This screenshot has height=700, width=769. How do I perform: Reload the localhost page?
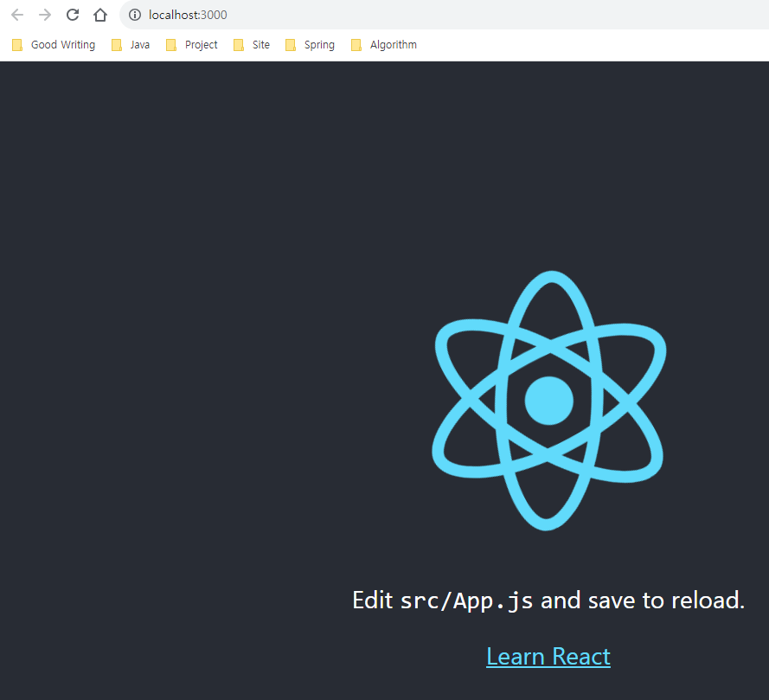click(73, 15)
